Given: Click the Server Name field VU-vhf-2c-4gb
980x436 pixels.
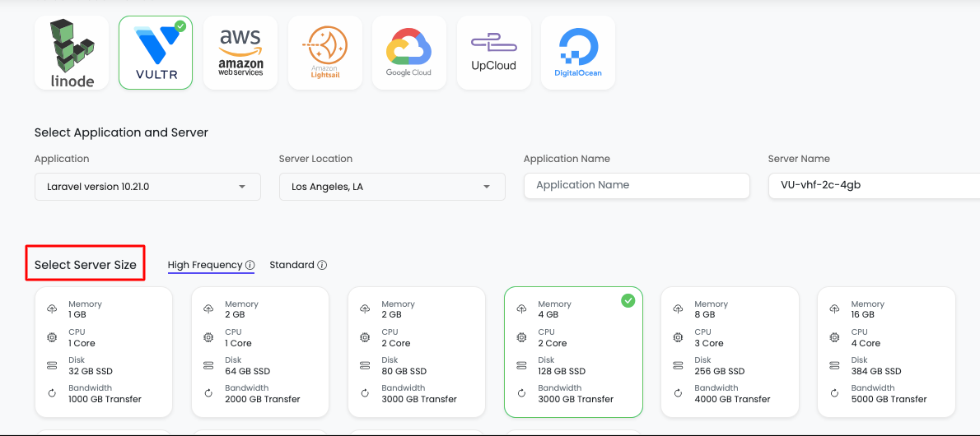Looking at the screenshot, I should tap(875, 186).
